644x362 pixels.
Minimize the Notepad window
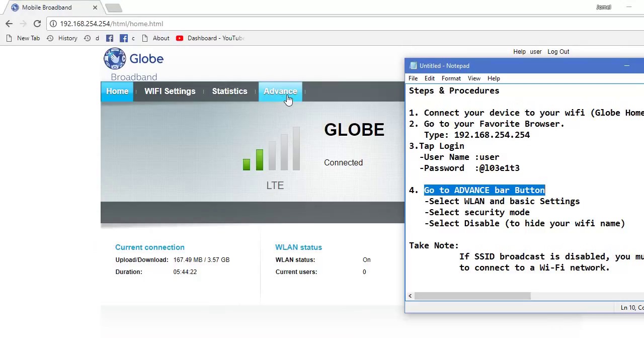[627, 66]
